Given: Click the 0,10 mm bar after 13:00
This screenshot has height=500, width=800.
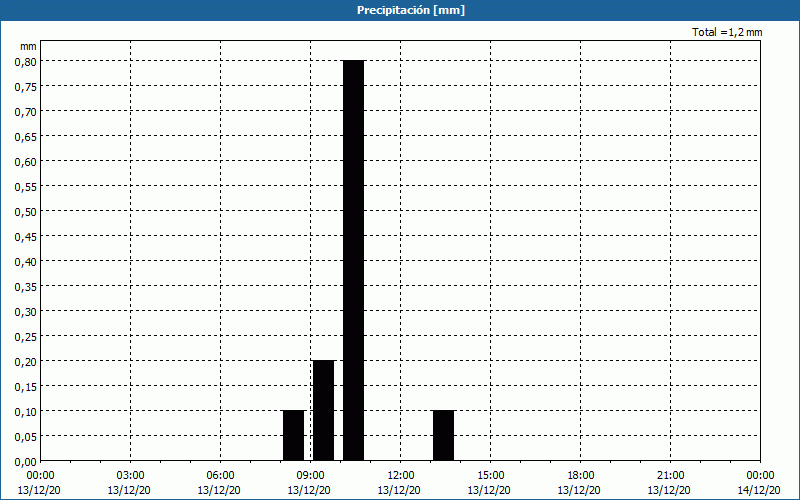Looking at the screenshot, I should pyautogui.click(x=443, y=436).
